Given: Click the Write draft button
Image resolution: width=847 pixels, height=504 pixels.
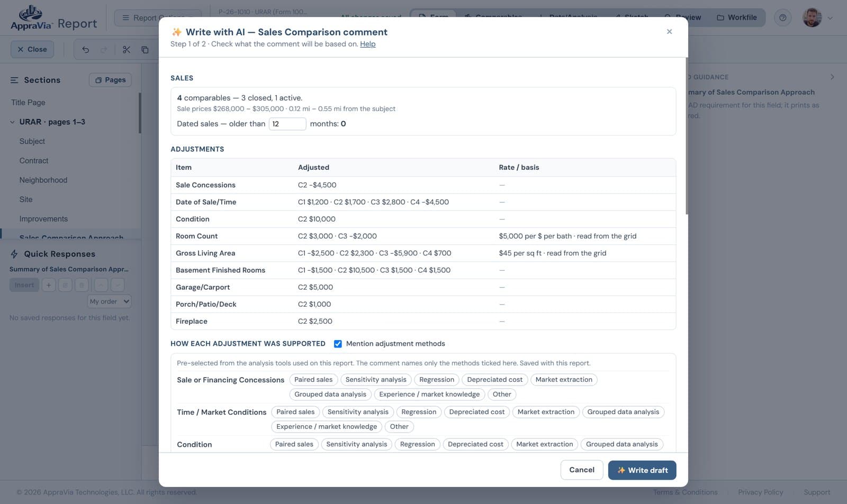Looking at the screenshot, I should click(x=642, y=470).
